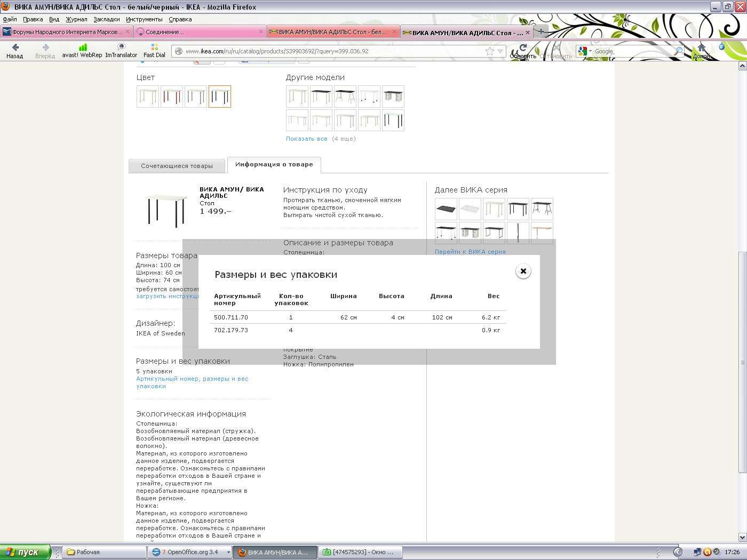Screen dimensions: 747x560
Task: Go to home page Домой
Action: coord(702,51)
